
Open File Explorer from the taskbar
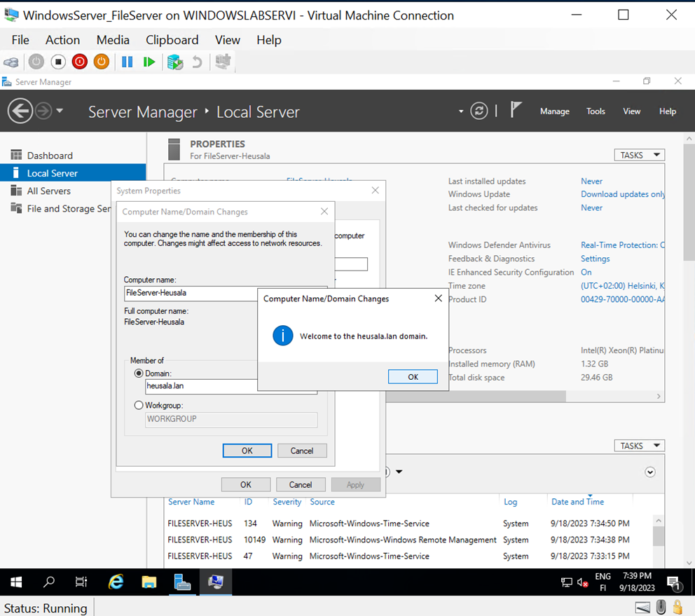149,582
